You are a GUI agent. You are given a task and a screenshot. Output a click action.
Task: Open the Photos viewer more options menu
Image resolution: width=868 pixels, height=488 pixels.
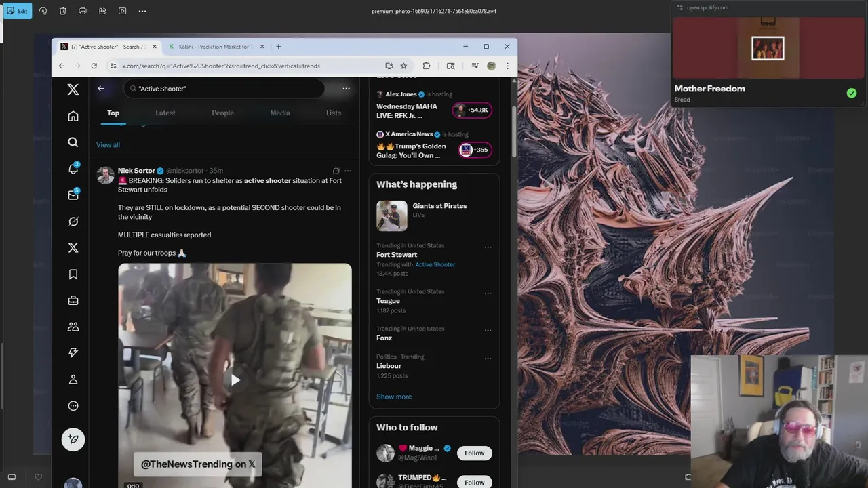point(142,11)
